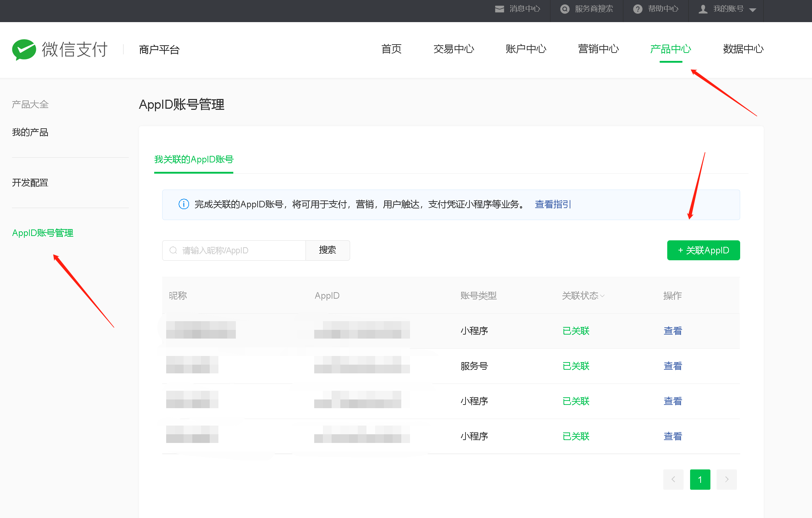This screenshot has height=518, width=812.
Task: Click 查看 in the first 小程序 row
Action: tap(673, 331)
